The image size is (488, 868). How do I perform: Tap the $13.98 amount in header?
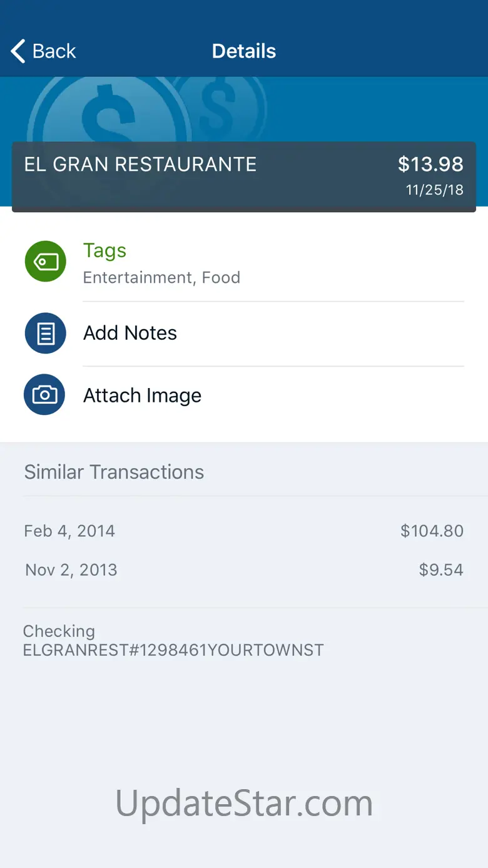pos(430,165)
